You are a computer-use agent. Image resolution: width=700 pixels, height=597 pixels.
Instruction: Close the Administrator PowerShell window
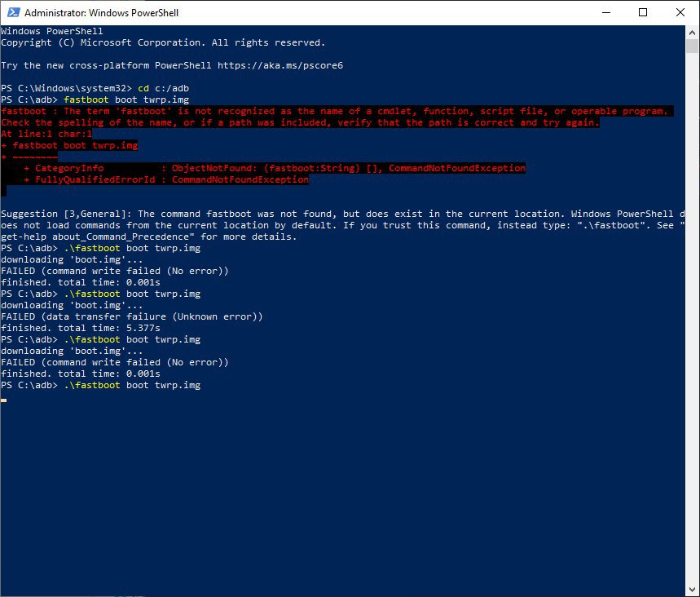[680, 12]
